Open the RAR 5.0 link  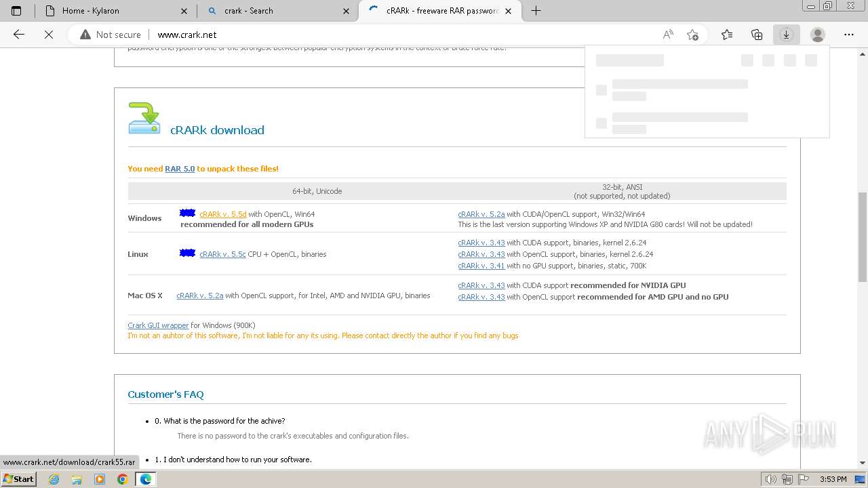(x=180, y=169)
